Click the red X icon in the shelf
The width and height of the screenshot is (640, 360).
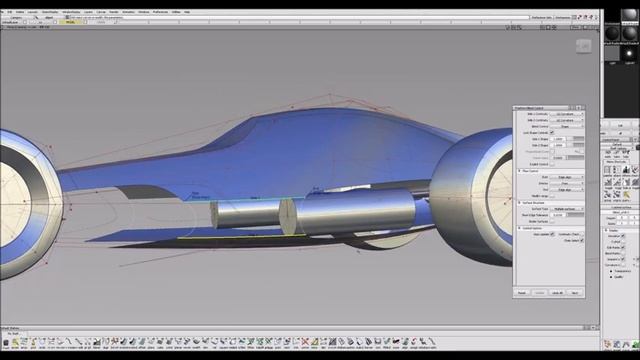click(305, 342)
